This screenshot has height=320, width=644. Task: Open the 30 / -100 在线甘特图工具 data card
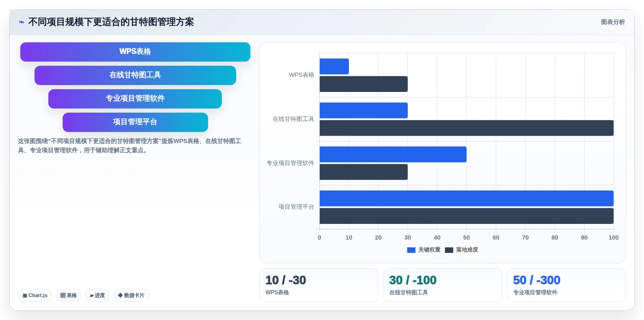coord(442,285)
